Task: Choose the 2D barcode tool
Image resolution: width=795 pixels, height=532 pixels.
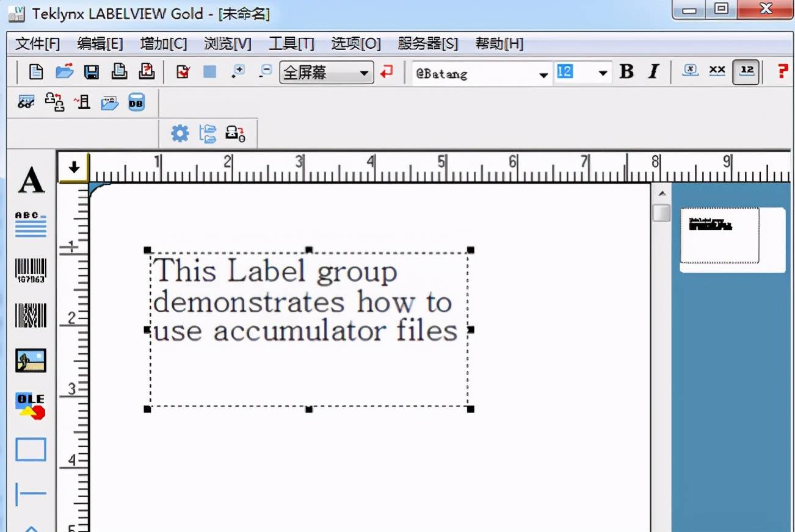Action: click(31, 315)
